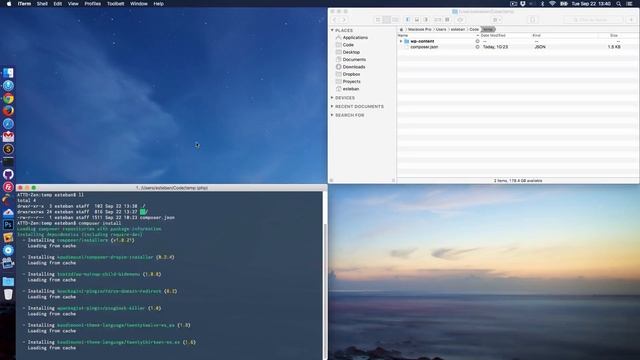
Task: Open the file browser arrange dropdown
Action: pyautogui.click(x=496, y=20)
